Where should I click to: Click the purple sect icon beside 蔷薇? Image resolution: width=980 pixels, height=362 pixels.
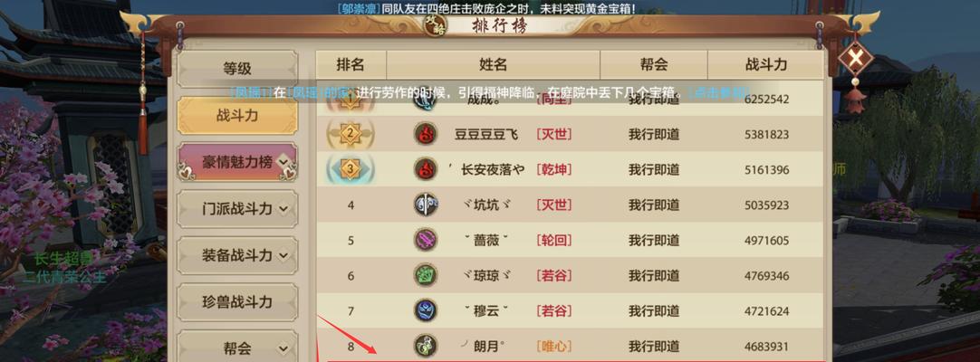coord(426,240)
